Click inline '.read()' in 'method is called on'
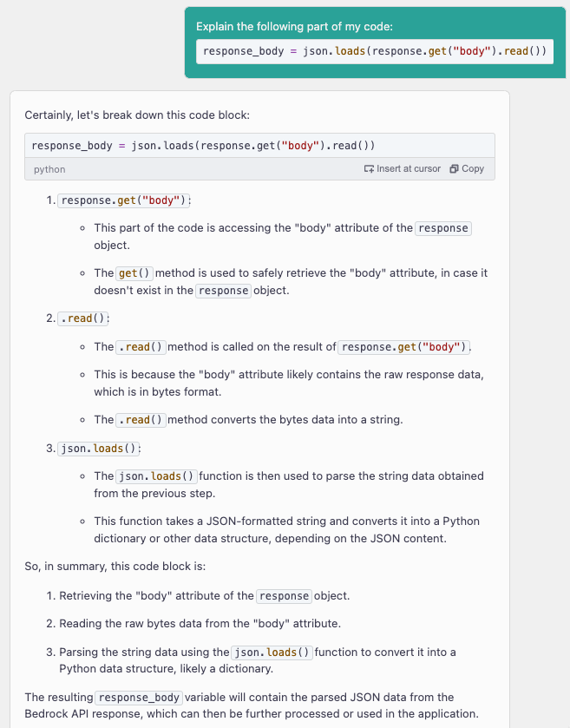The image size is (570, 728). tap(141, 347)
